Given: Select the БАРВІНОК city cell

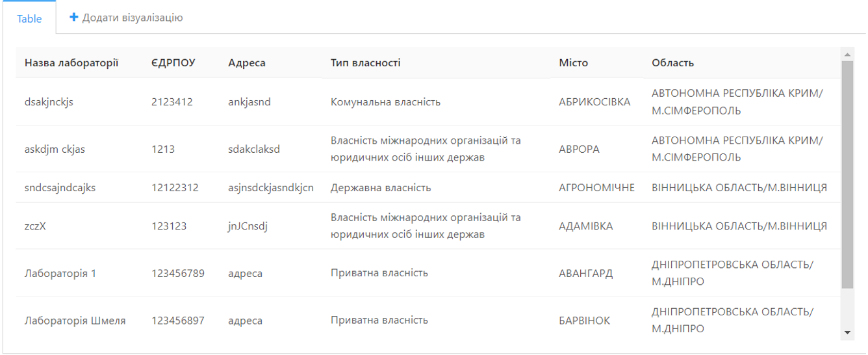Looking at the screenshot, I should point(585,321).
